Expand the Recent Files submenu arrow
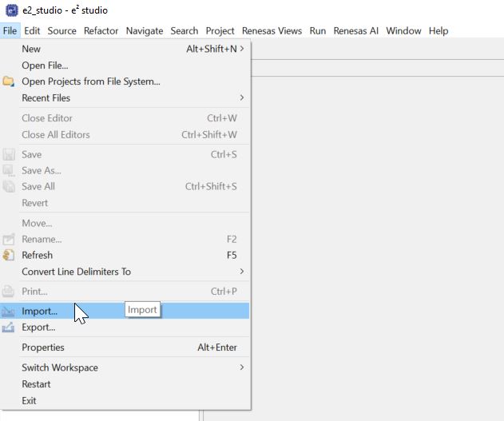 (242, 97)
